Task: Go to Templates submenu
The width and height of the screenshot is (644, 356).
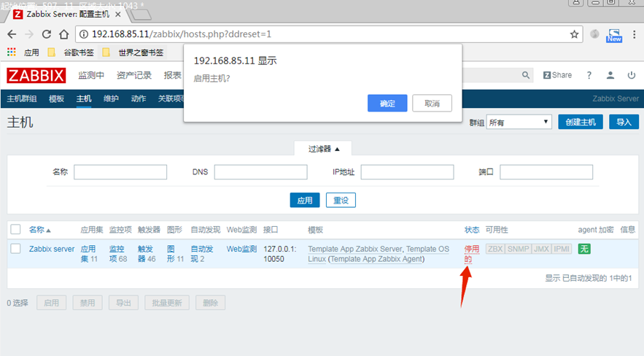Action: [56, 98]
